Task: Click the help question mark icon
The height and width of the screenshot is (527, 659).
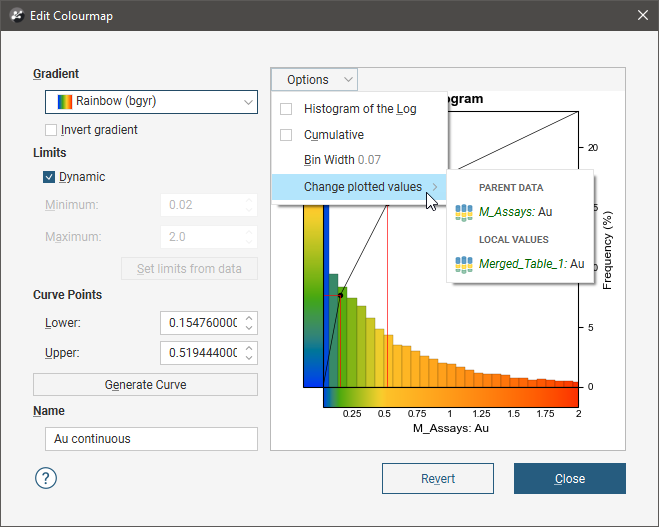Action: (46, 478)
